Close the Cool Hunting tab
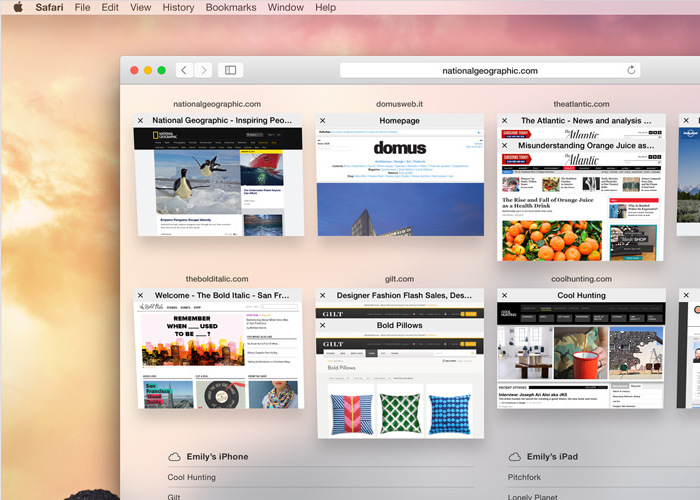This screenshot has height=500, width=700. [x=504, y=296]
